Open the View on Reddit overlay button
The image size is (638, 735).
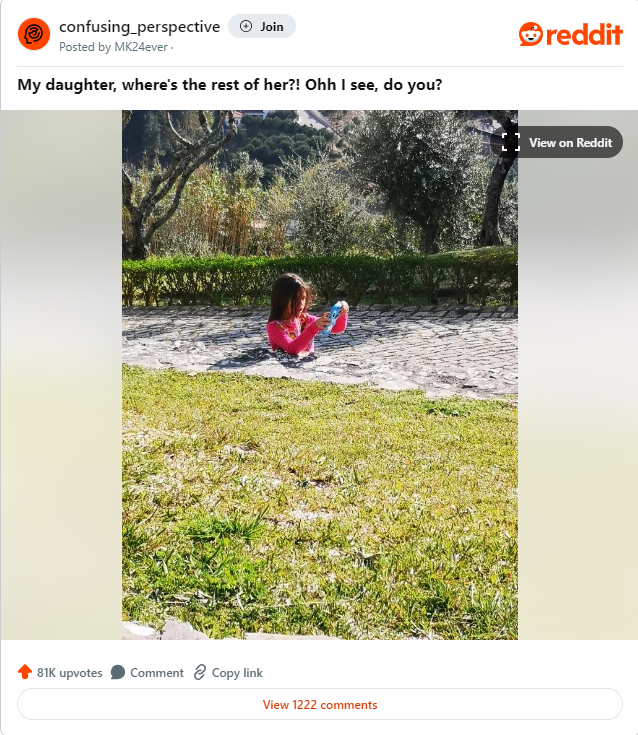pyautogui.click(x=557, y=142)
